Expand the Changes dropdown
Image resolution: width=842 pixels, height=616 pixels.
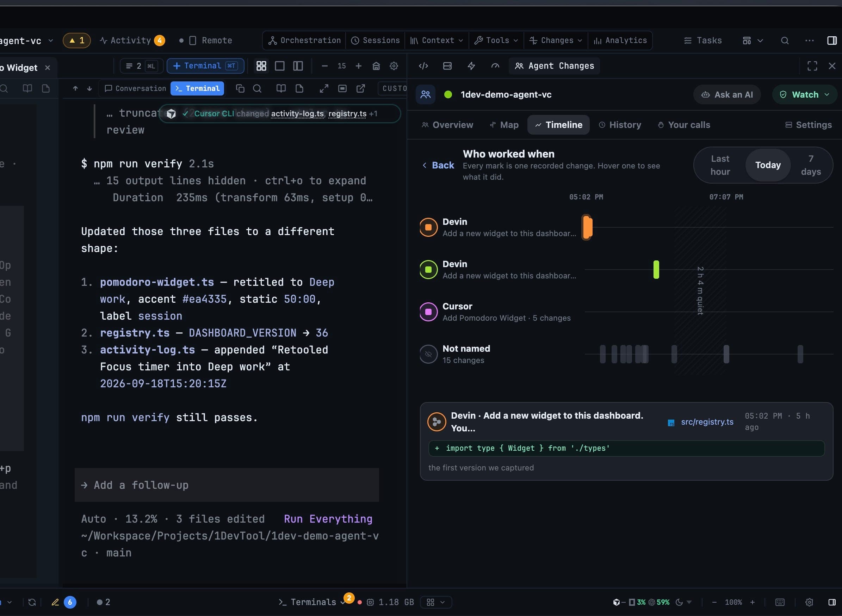(x=556, y=40)
